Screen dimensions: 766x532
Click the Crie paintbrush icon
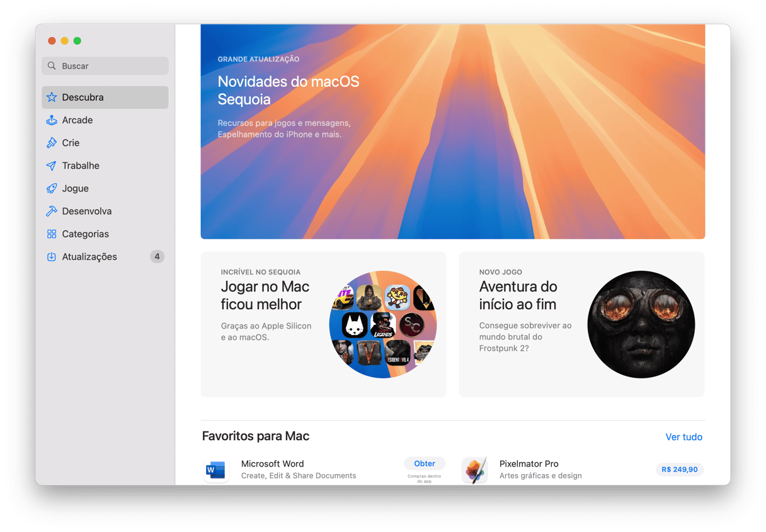pos(52,143)
